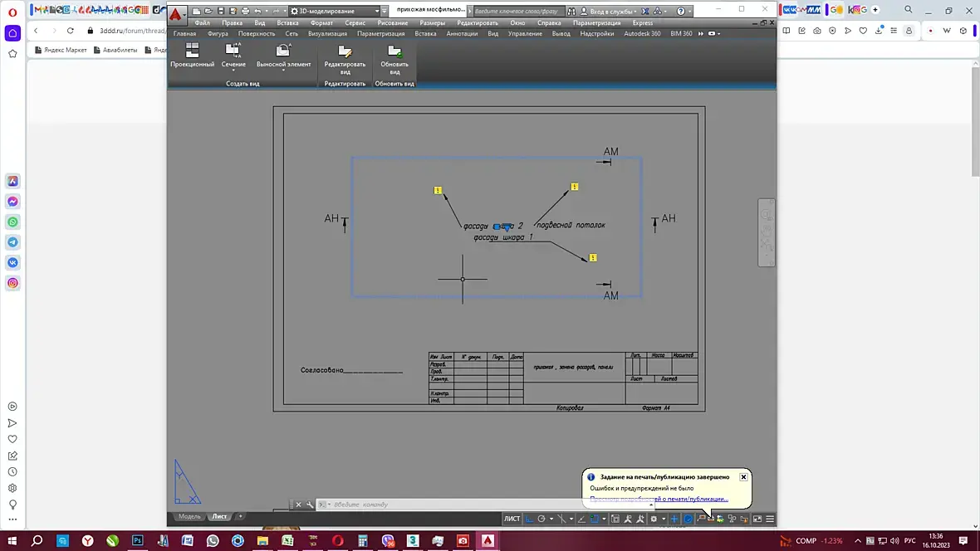Open the customization hamburger icon in status bar
The width and height of the screenshot is (980, 551).
770,519
